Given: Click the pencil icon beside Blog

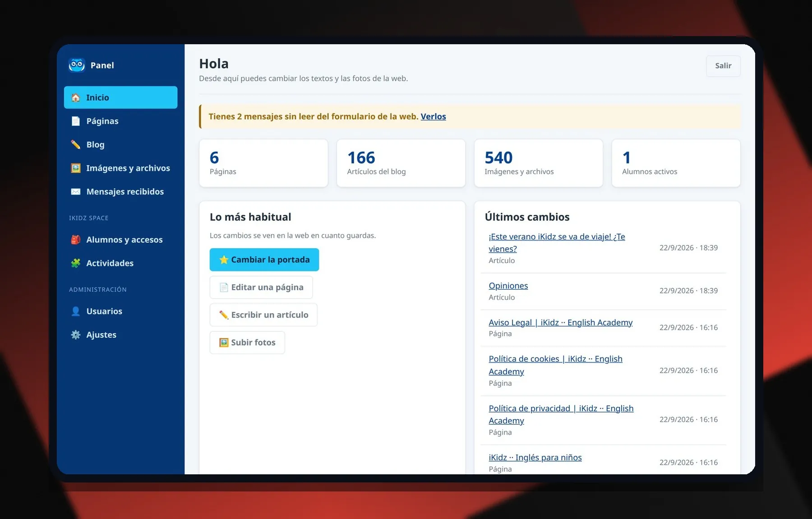Looking at the screenshot, I should coord(76,144).
